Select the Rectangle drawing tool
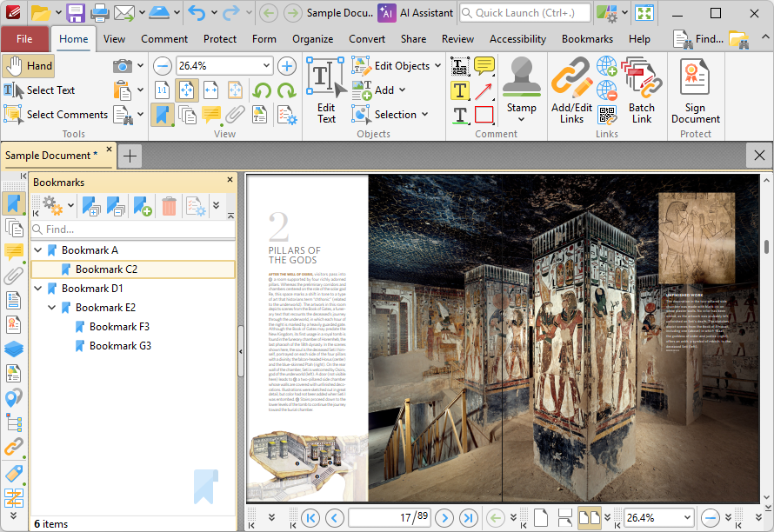 [x=484, y=115]
